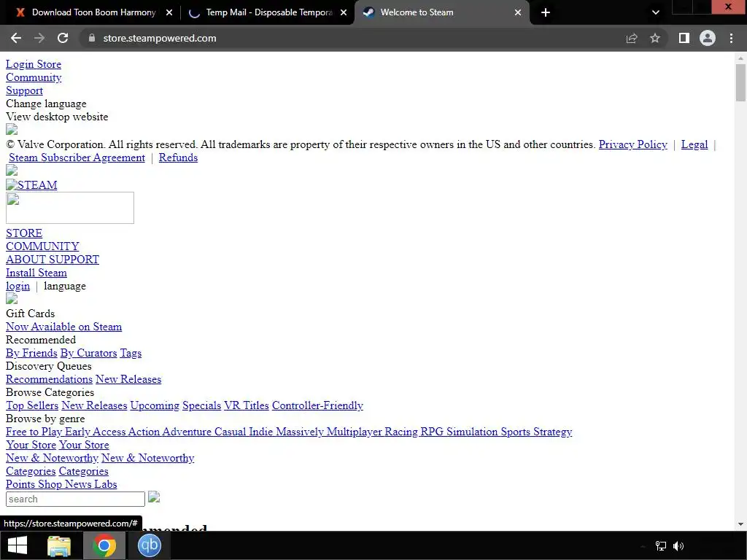Image resolution: width=747 pixels, height=560 pixels.
Task: Click the scrollbar down arrow
Action: pos(740,524)
